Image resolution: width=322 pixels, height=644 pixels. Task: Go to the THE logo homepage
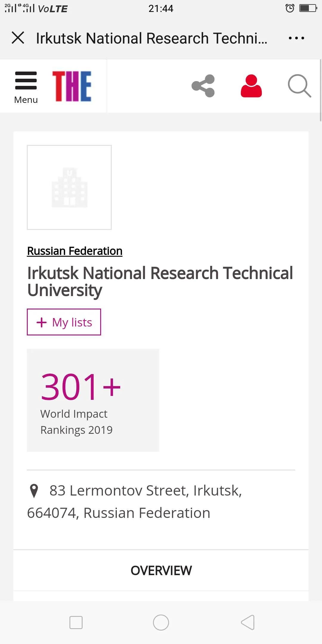[72, 86]
